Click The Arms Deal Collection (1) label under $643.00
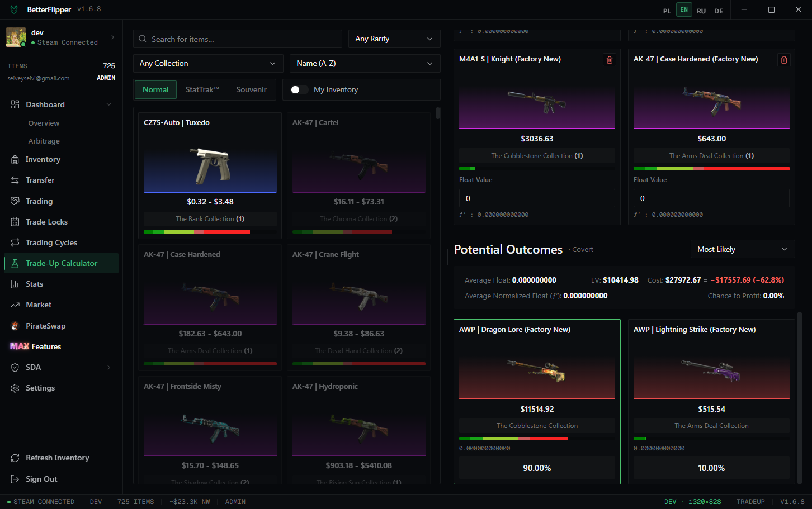The height and width of the screenshot is (509, 812). pyautogui.click(x=711, y=156)
